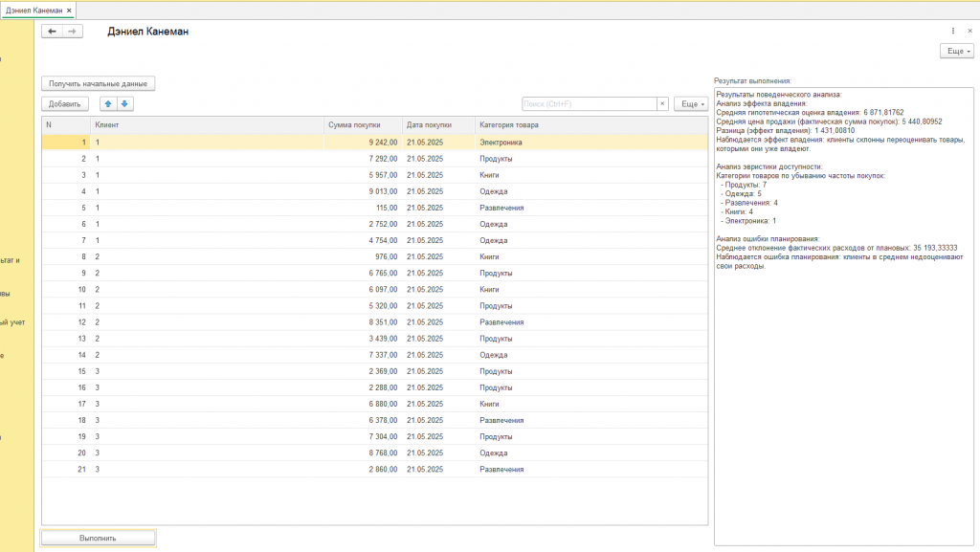
Task: Click the row number 21 cell
Action: pyautogui.click(x=66, y=469)
